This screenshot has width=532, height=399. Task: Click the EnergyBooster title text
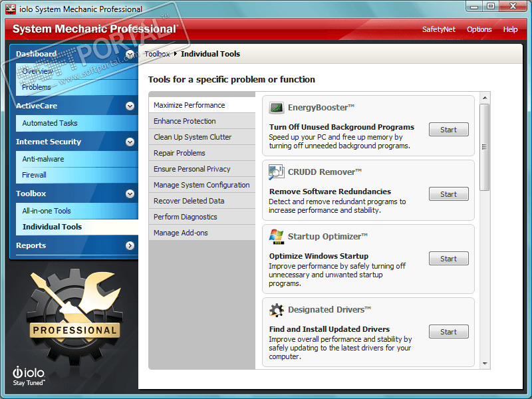tap(321, 108)
